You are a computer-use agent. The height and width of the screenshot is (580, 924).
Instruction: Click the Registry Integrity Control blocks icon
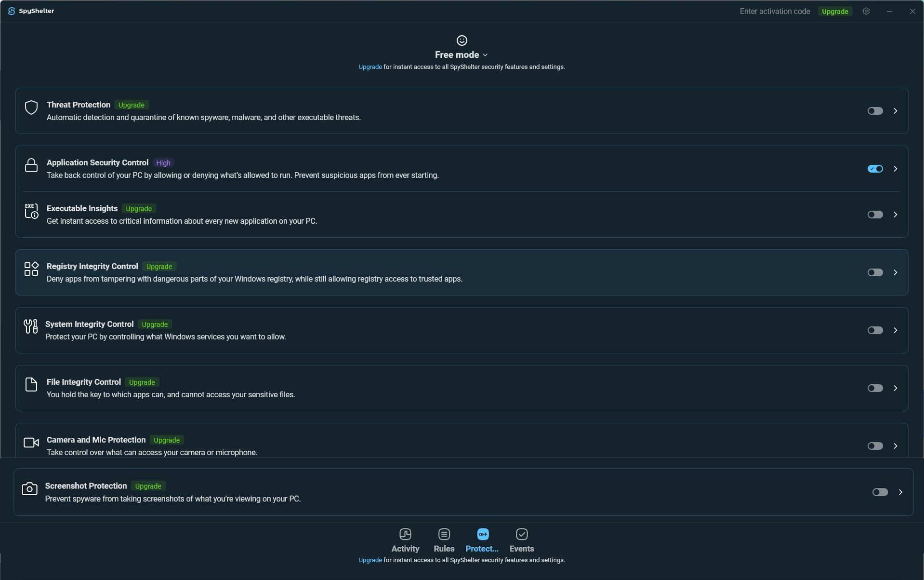31,269
